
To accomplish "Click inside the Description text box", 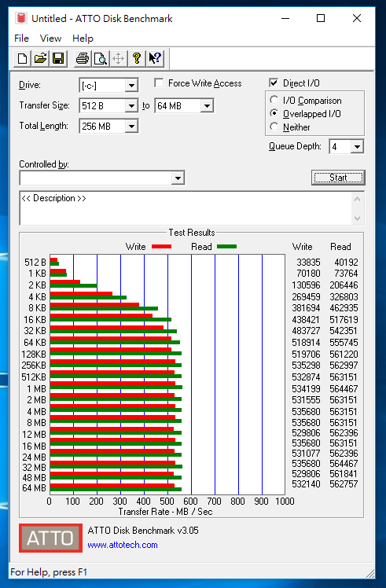I will point(186,208).
